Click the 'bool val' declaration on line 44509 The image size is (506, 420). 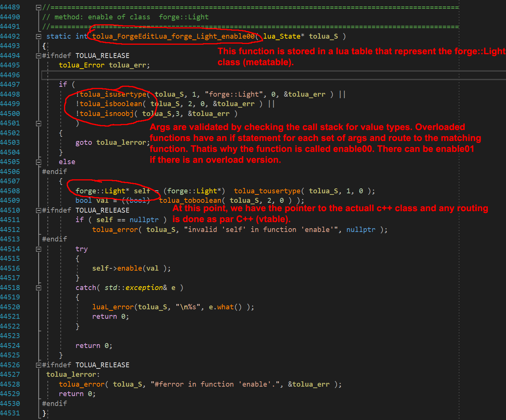pyautogui.click(x=92, y=201)
